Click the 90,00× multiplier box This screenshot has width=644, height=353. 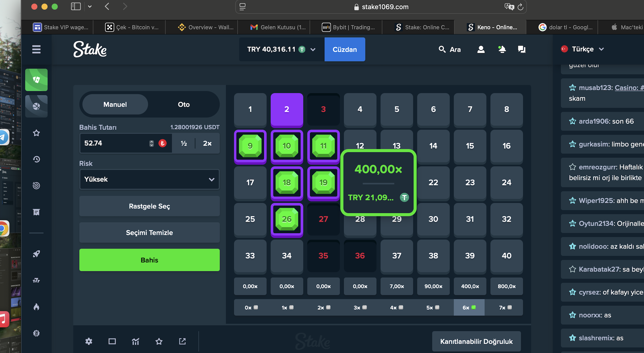pyautogui.click(x=433, y=286)
